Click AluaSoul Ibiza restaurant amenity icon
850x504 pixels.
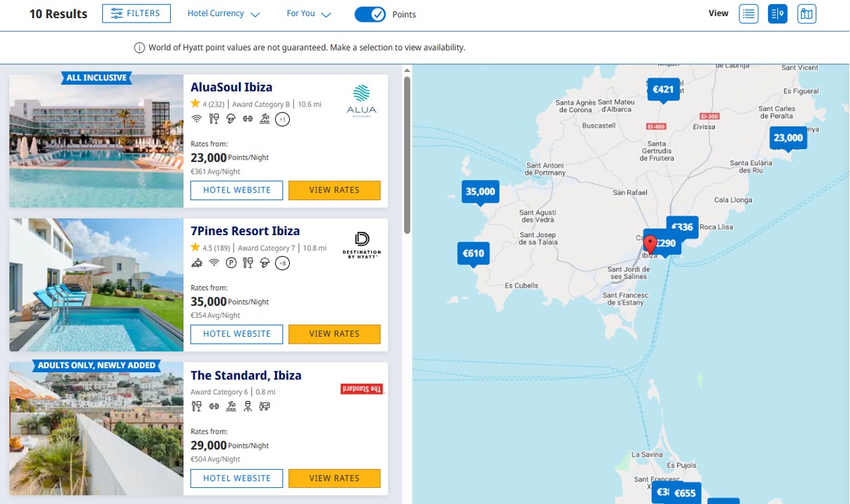click(214, 119)
